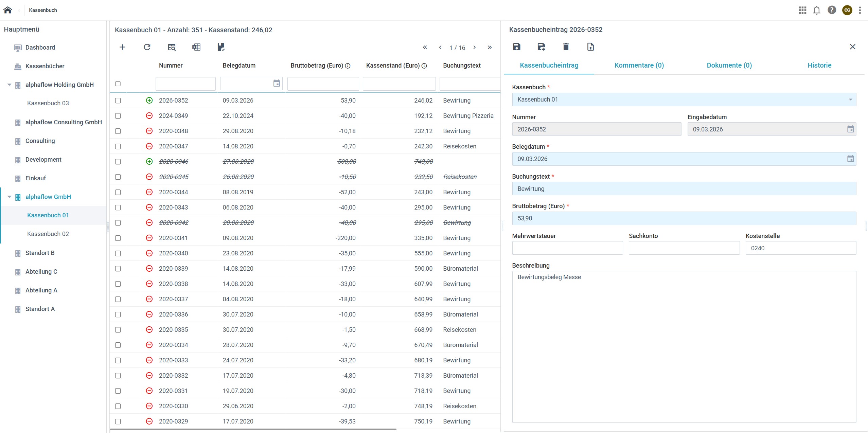Click into the Kostenstelle field

tap(800, 248)
